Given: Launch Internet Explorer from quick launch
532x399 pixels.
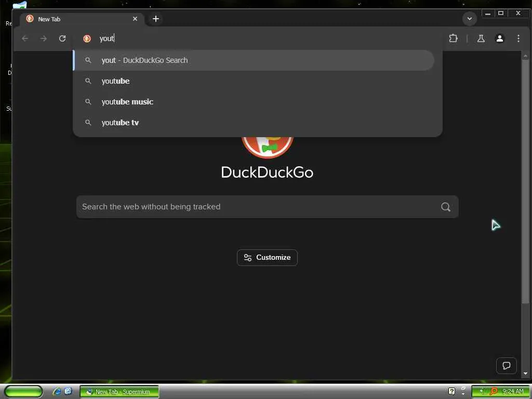Looking at the screenshot, I should tap(57, 391).
